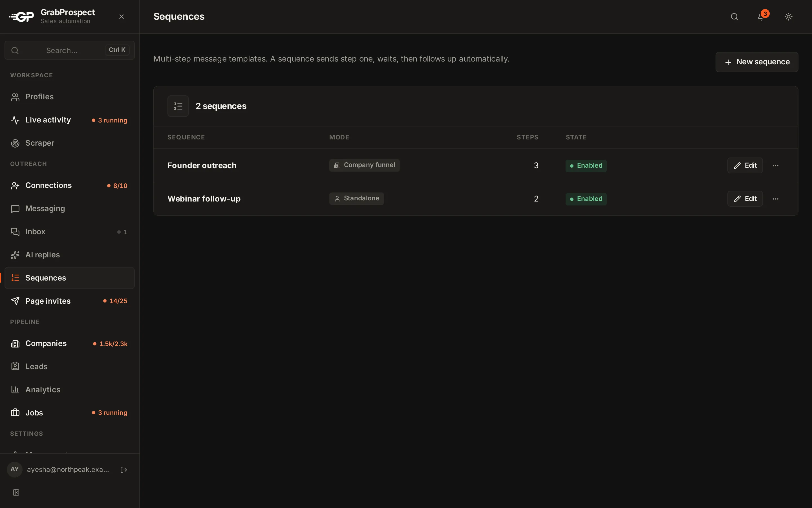The width and height of the screenshot is (812, 508).
Task: Click the AY user avatar
Action: coord(14,469)
